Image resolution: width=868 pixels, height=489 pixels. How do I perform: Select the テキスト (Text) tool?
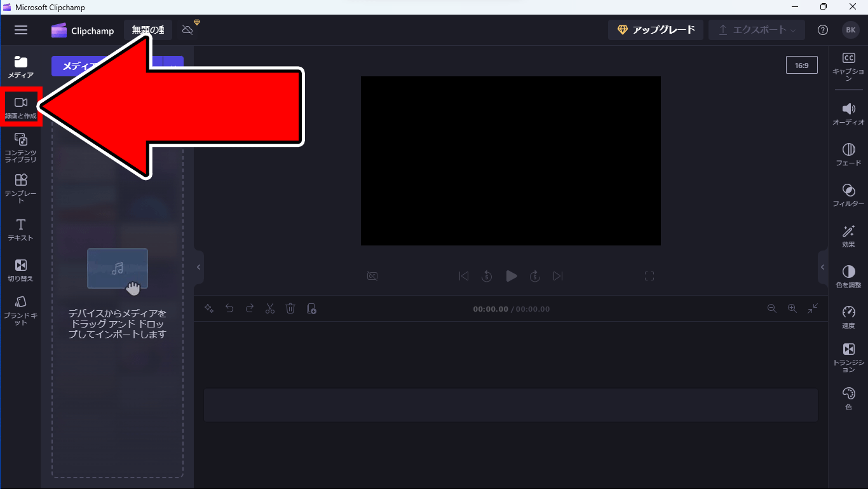pyautogui.click(x=21, y=230)
